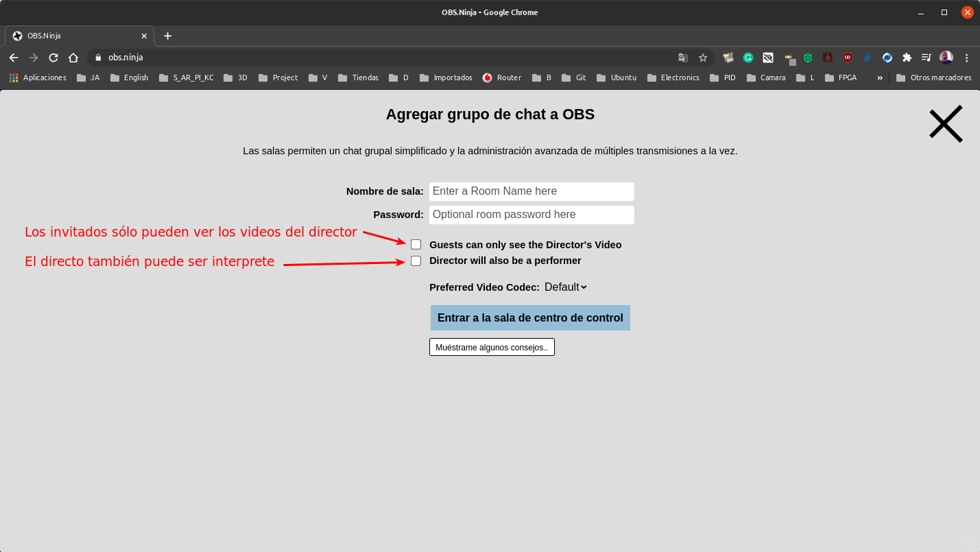Go forward to the next page

coord(34,58)
